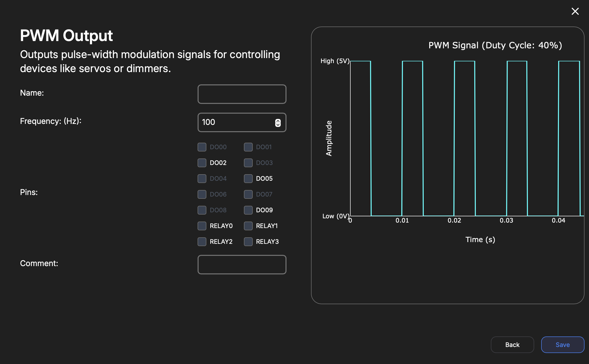Viewport: 589px width, 364px height.
Task: Click the DO03 pin checkbox
Action: [248, 163]
